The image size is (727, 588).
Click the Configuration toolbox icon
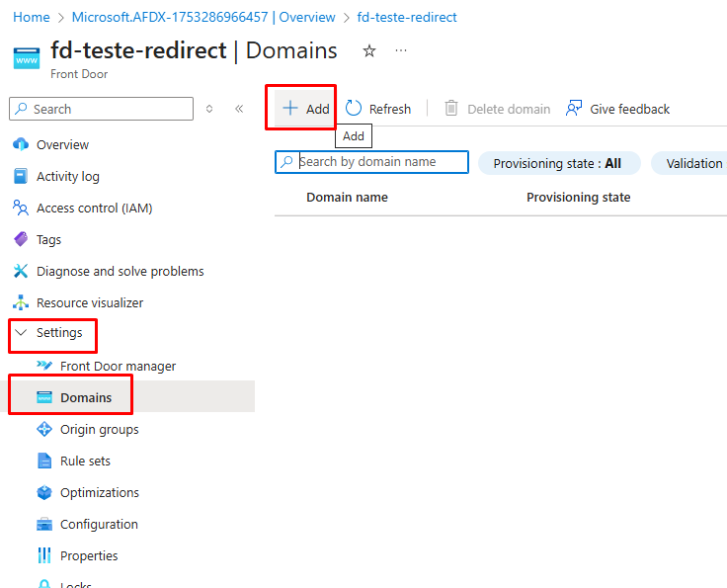44,524
